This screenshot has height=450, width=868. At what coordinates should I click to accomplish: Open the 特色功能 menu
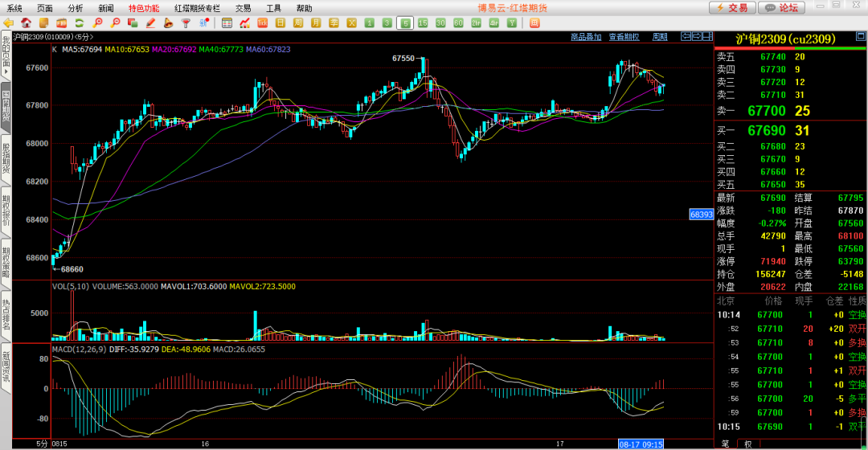(144, 8)
